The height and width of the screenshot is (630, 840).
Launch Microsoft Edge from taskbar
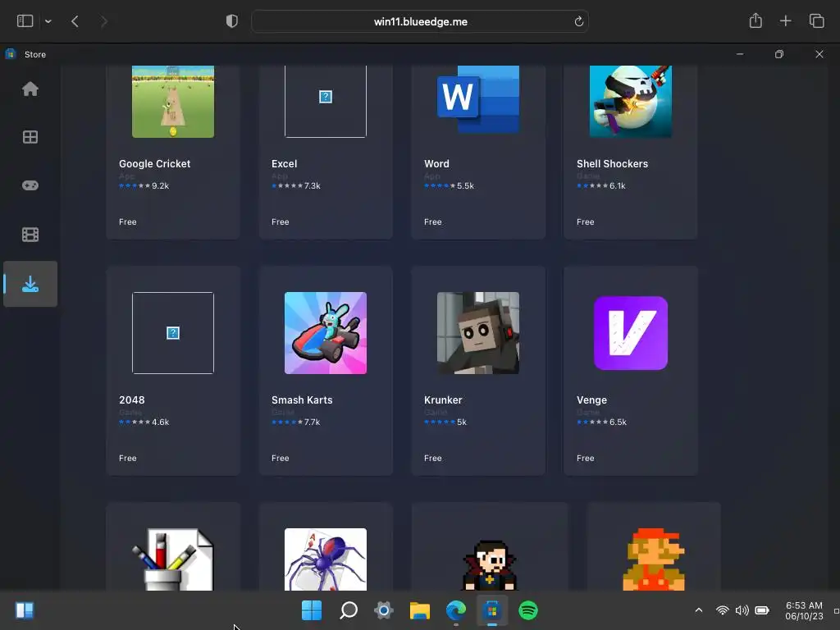456,610
